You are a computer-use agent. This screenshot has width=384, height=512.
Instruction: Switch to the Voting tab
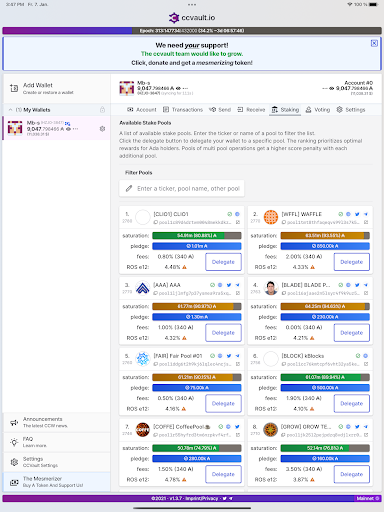pos(318,110)
